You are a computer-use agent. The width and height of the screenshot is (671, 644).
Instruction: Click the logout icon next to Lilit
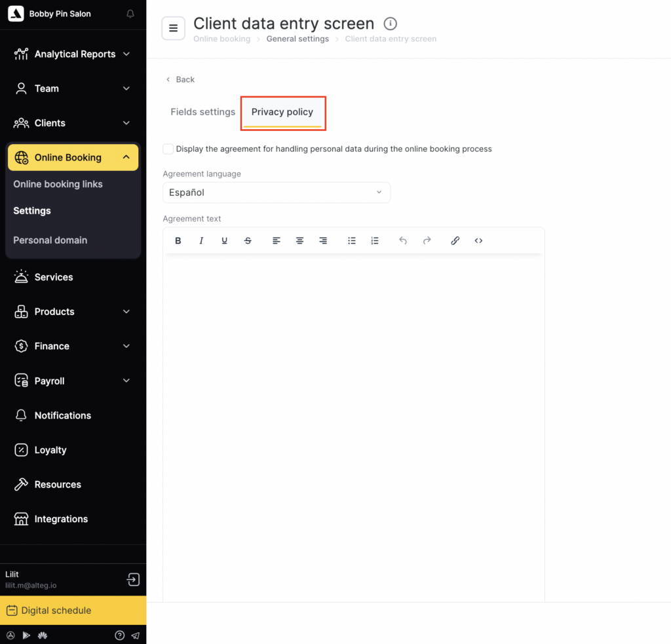[133, 580]
